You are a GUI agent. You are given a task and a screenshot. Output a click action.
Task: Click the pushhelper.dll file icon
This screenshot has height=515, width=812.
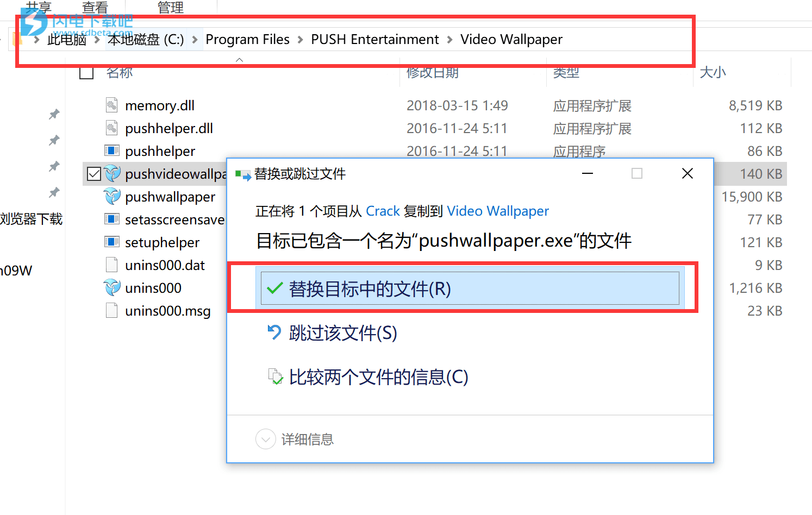point(111,128)
